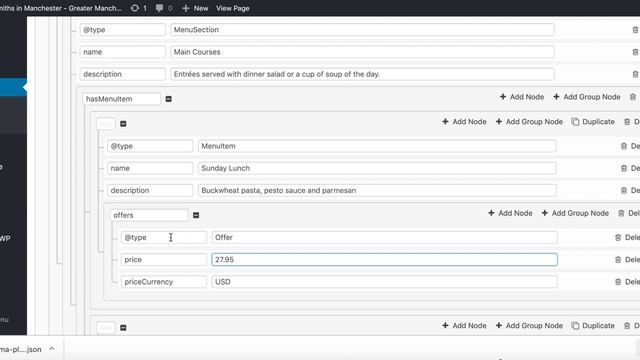Open the downloaded json file

click(x=20, y=349)
